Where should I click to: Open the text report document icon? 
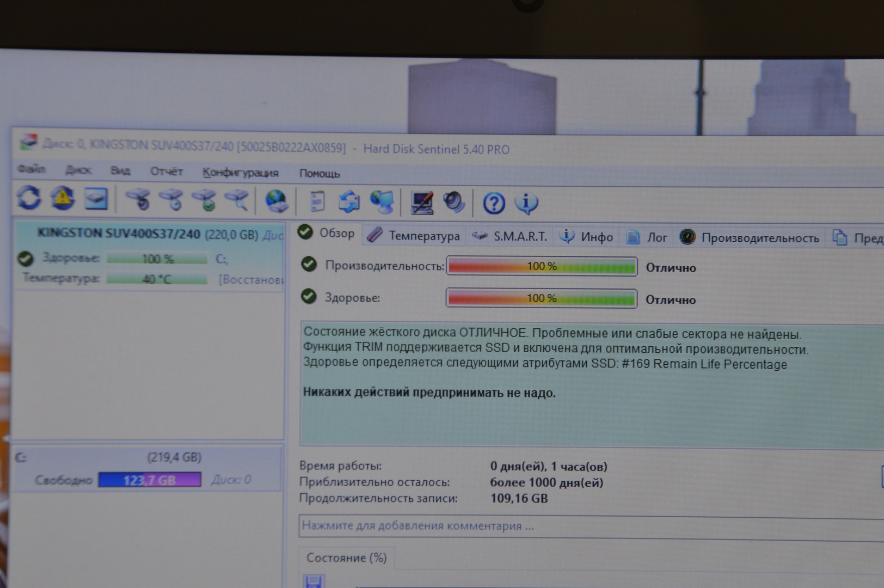[x=317, y=202]
